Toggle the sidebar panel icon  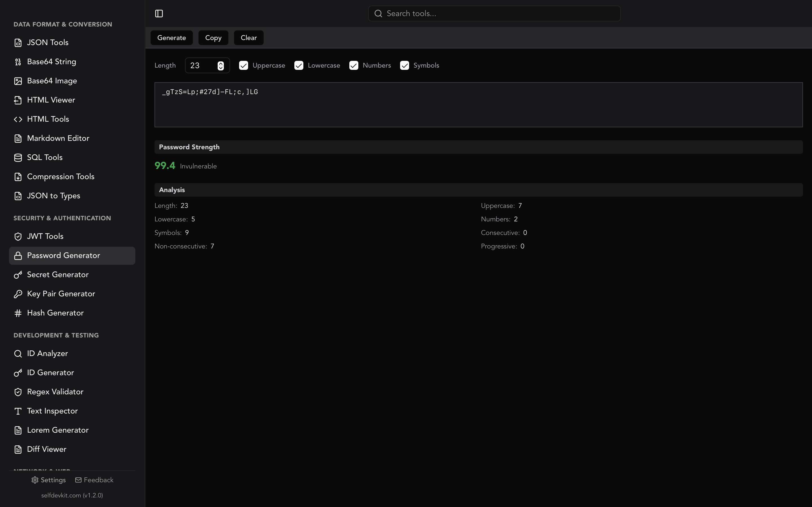pos(159,14)
